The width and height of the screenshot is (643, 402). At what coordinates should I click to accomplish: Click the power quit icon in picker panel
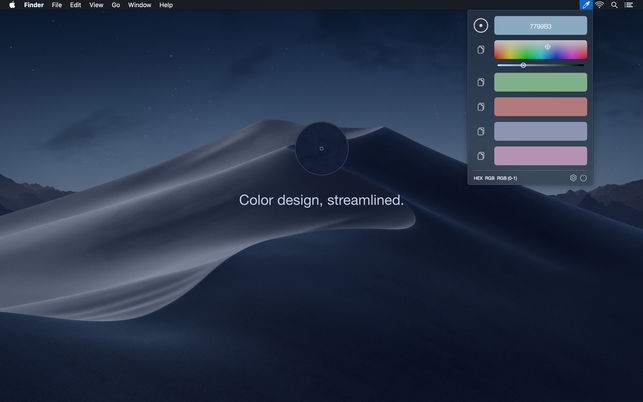coord(583,178)
